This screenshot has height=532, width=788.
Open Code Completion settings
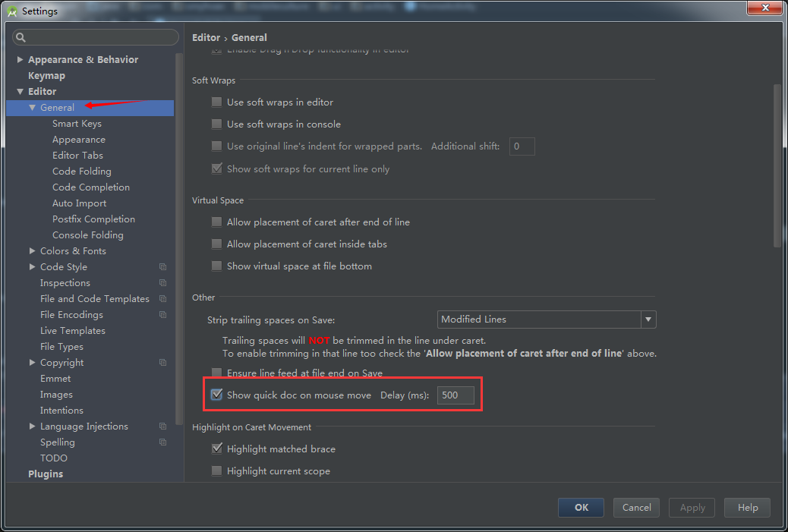91,187
